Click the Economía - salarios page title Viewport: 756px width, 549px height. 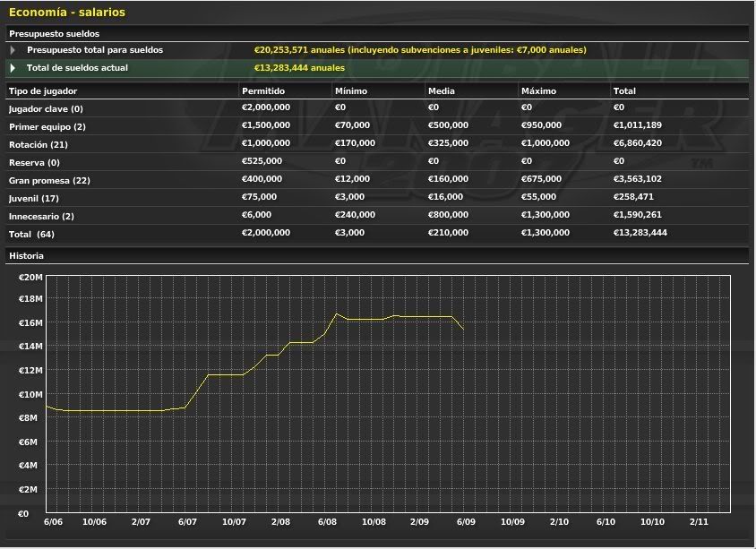pos(67,13)
